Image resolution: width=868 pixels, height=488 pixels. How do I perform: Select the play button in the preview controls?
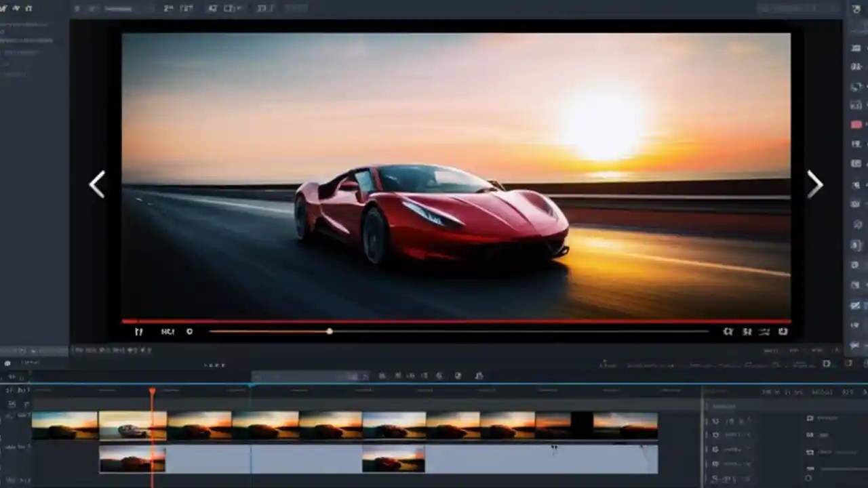139,331
